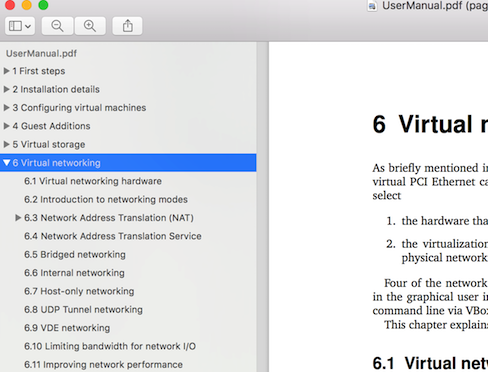This screenshot has height=372, width=488.
Task: Go to 4 Guest Additions entry
Action: click(x=51, y=126)
